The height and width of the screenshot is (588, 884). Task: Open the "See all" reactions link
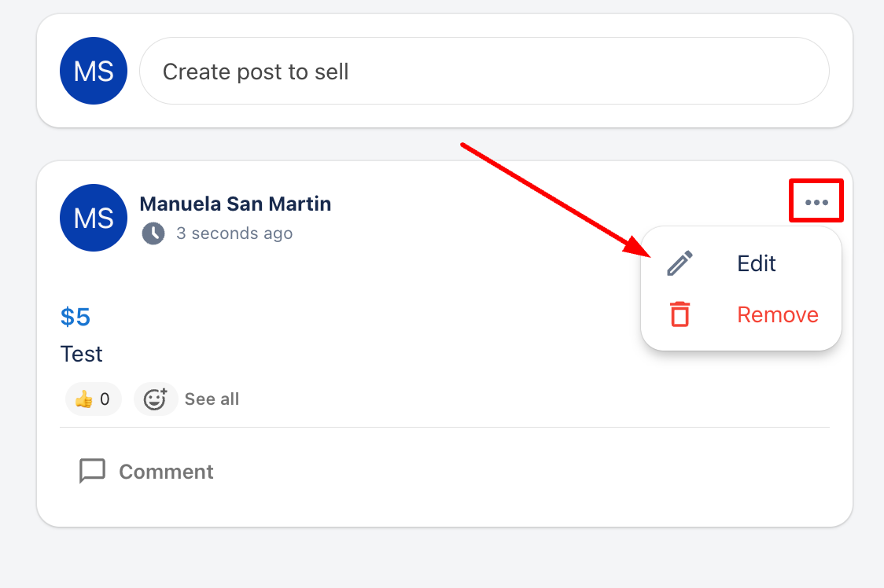(212, 399)
